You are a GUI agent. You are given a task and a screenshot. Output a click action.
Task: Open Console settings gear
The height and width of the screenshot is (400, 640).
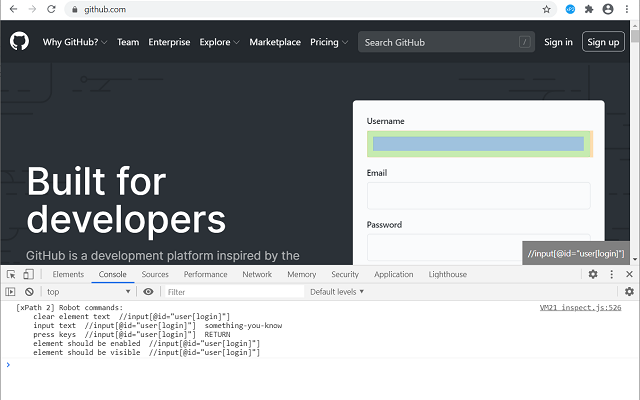pyautogui.click(x=629, y=291)
